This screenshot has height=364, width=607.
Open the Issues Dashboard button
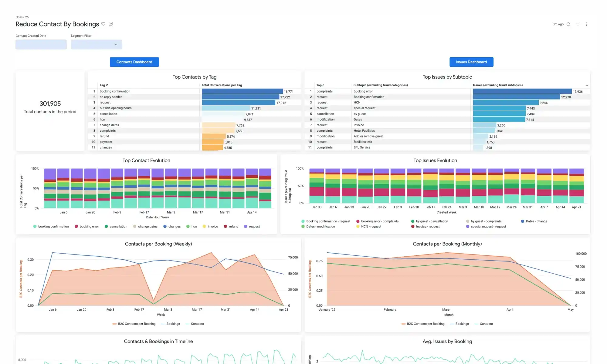471,62
